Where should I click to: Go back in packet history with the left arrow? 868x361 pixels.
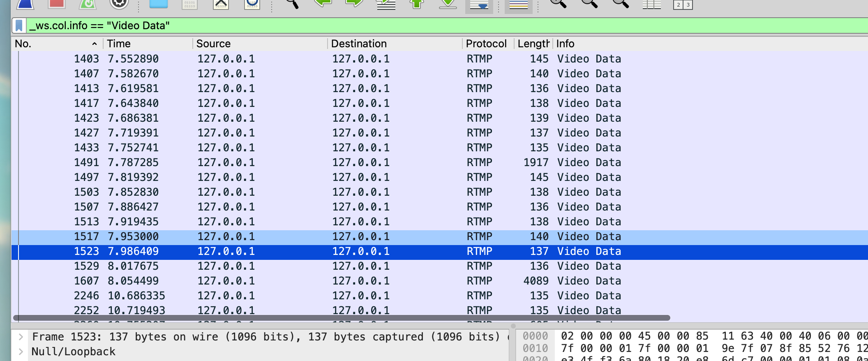point(323,4)
